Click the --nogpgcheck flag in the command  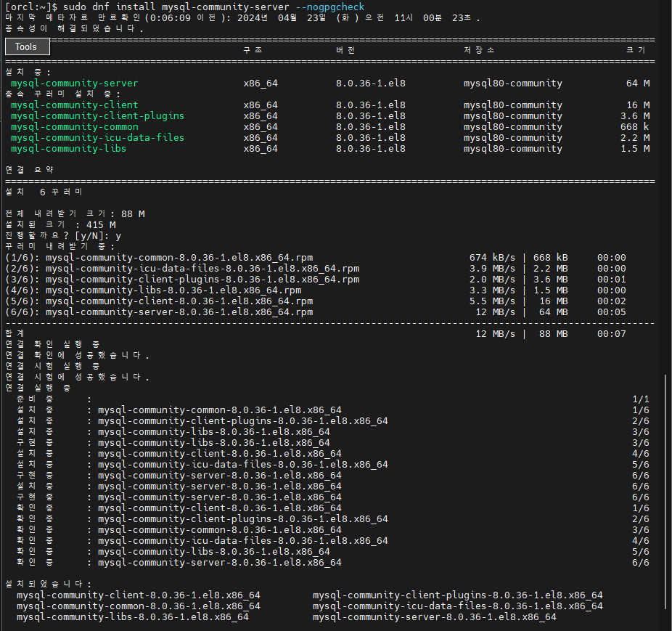click(x=330, y=7)
